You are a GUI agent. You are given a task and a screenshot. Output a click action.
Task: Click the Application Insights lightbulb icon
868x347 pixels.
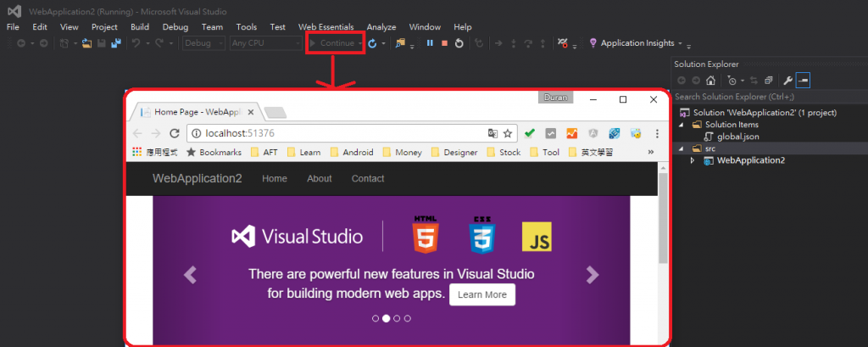pyautogui.click(x=593, y=42)
